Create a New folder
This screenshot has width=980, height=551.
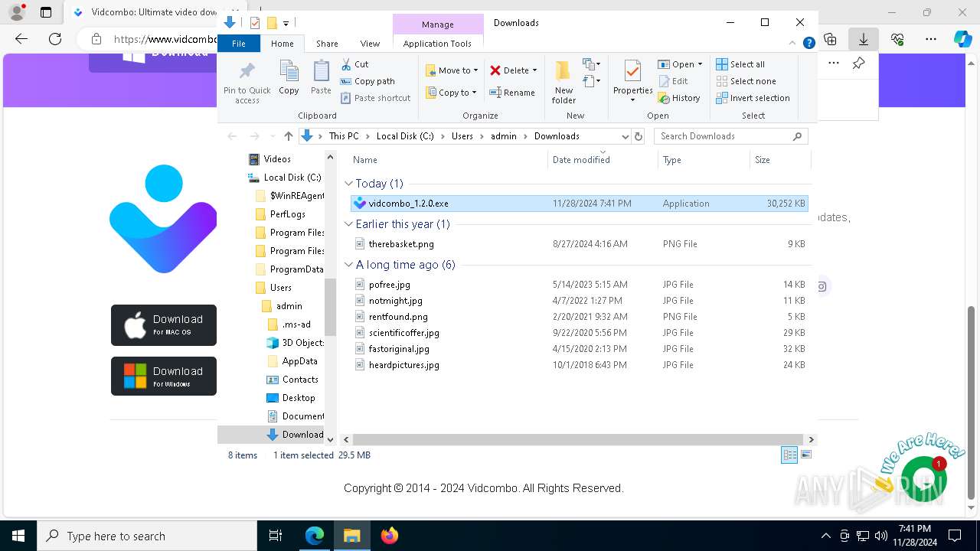[563, 82]
